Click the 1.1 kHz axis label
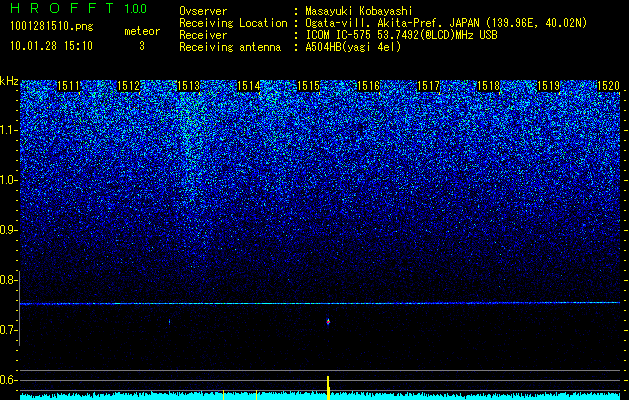 tap(9, 130)
